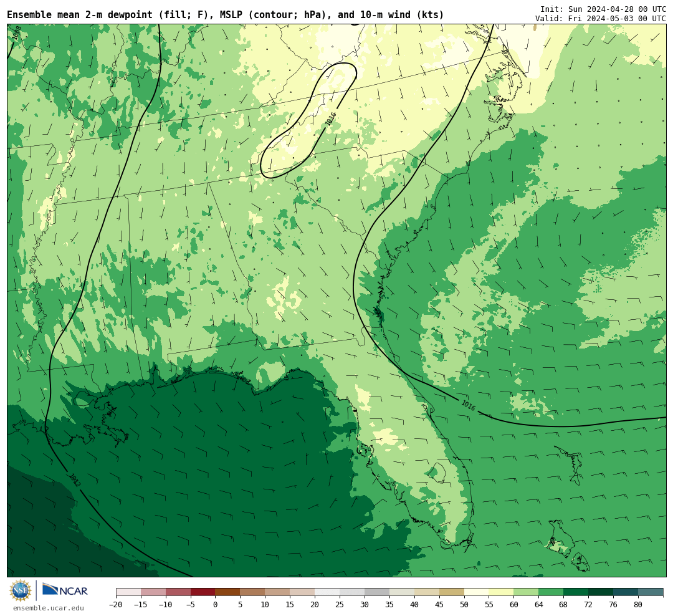
Task: Click the map title about ensemble mean dewpoint
Action: point(226,14)
